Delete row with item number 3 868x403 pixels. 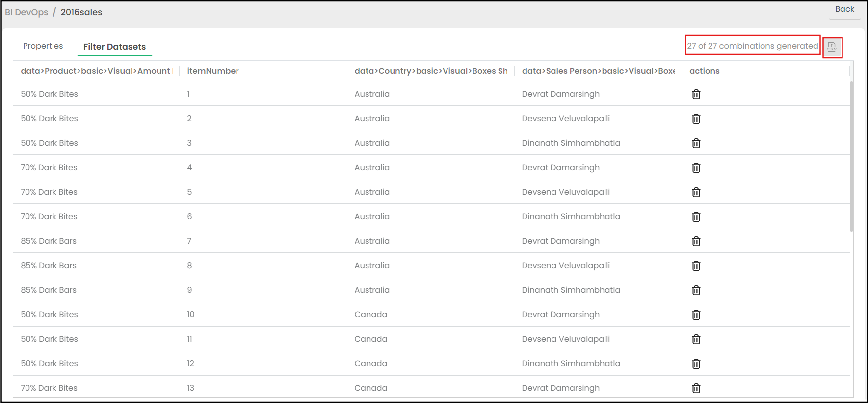pos(696,143)
